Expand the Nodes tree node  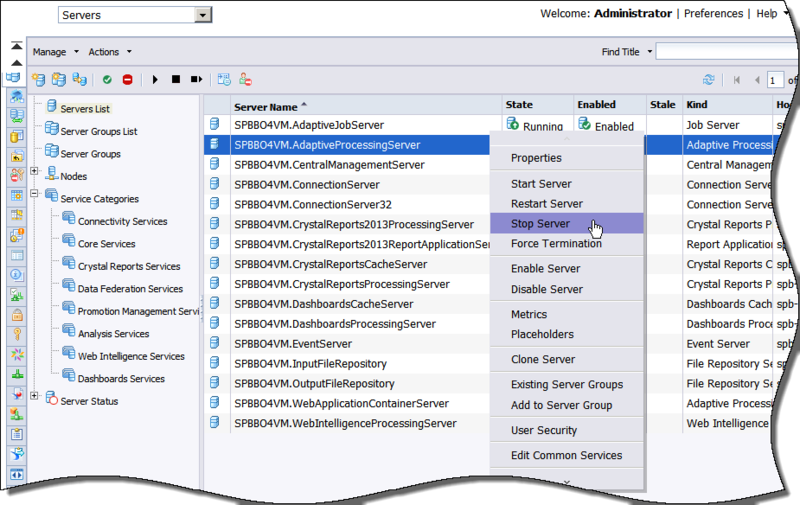pyautogui.click(x=34, y=171)
